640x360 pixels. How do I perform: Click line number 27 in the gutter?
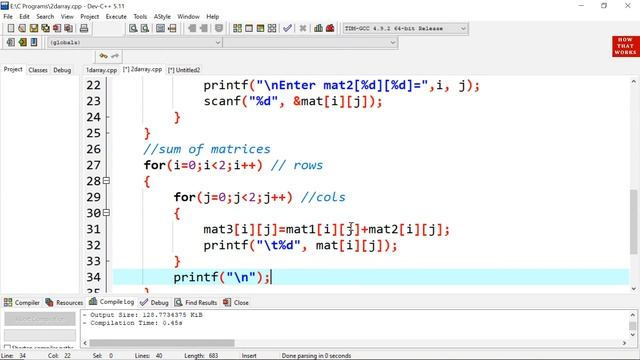pyautogui.click(x=93, y=165)
